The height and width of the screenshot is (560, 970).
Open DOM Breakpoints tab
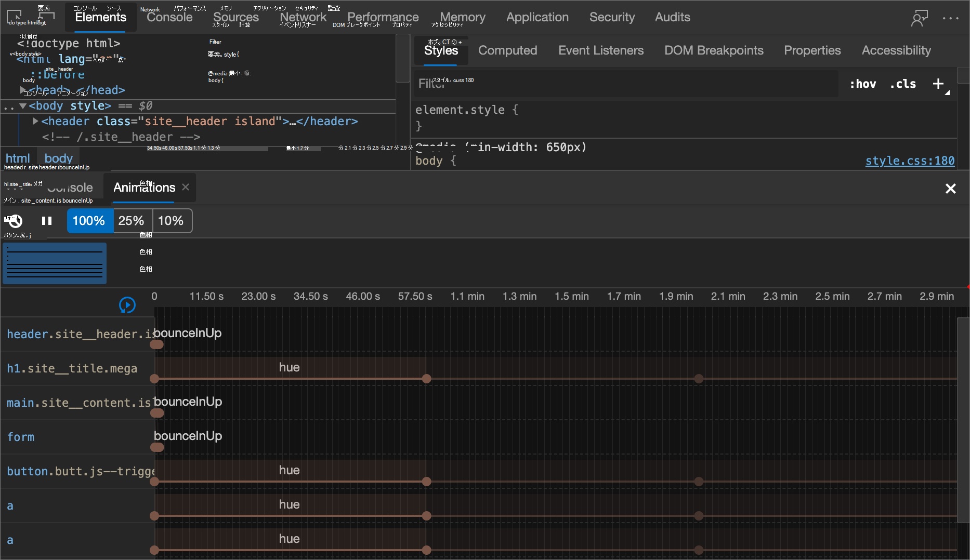point(714,50)
